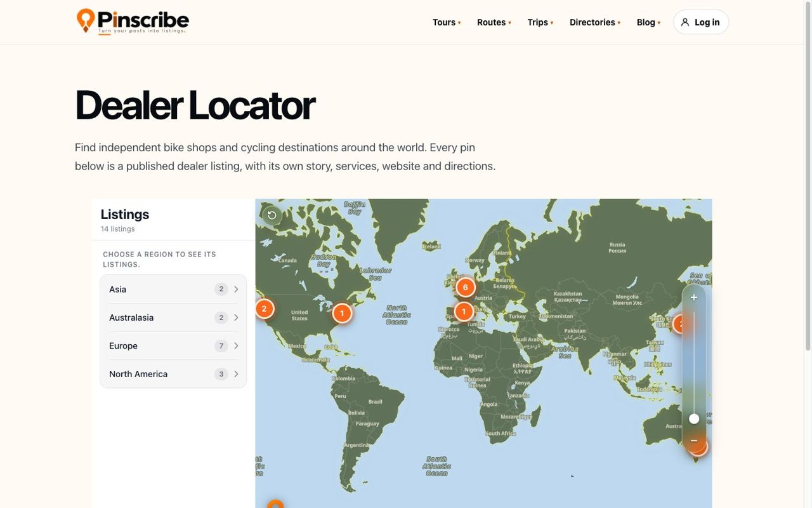
Task: Open the Routes dropdown menu
Action: (x=494, y=22)
